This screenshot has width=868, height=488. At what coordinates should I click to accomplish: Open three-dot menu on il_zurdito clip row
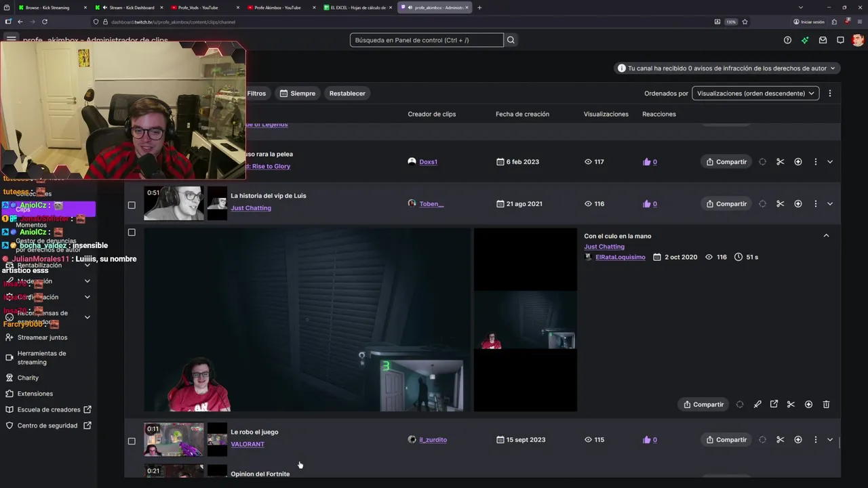coord(815,440)
